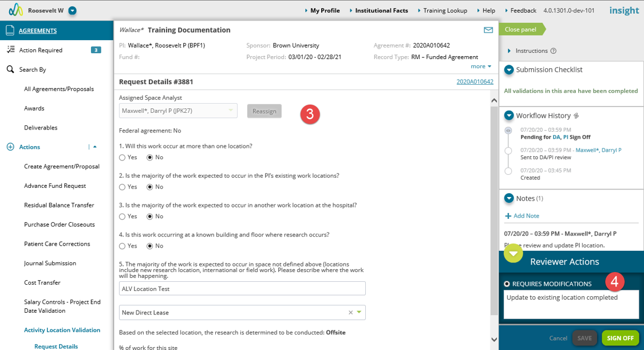Image resolution: width=644 pixels, height=350 pixels.
Task: Select the Requires Modifications radio option
Action: [507, 284]
